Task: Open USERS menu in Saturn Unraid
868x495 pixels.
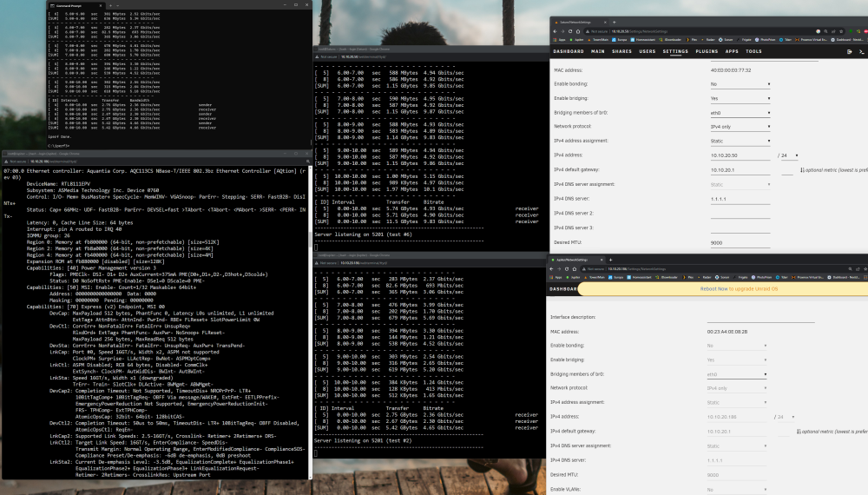Action: (648, 51)
